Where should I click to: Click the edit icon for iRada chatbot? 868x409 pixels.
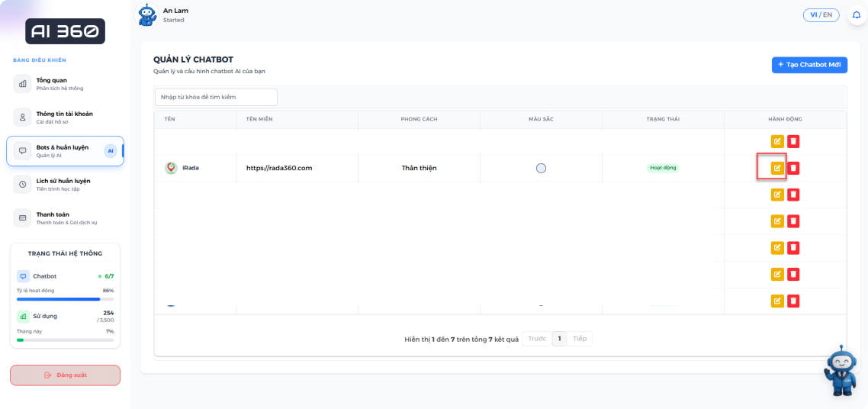(x=777, y=168)
